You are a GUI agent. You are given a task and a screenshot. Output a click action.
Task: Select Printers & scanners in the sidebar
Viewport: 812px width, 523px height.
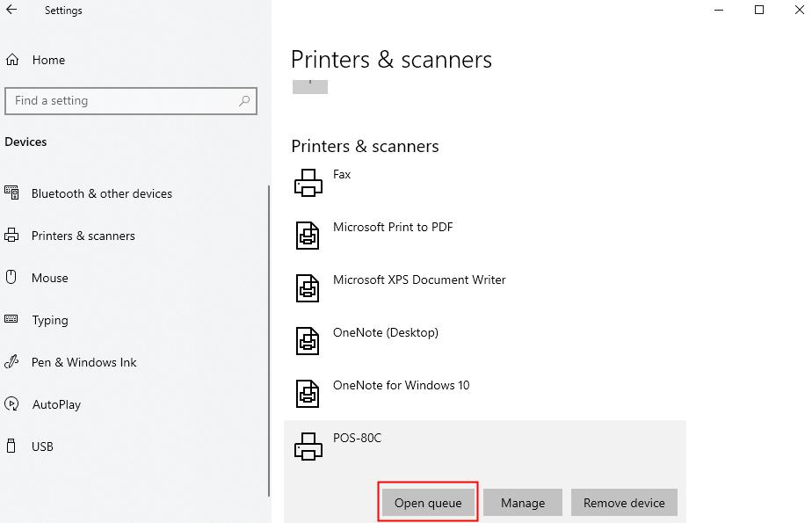point(83,236)
